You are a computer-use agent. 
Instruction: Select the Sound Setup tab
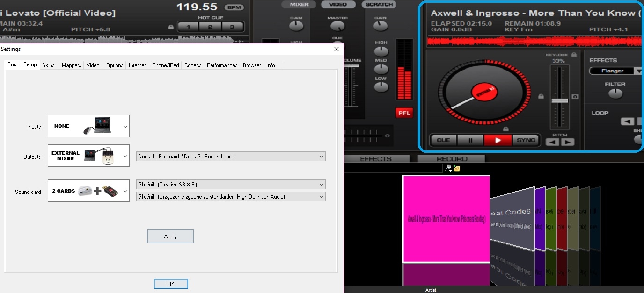click(x=22, y=64)
